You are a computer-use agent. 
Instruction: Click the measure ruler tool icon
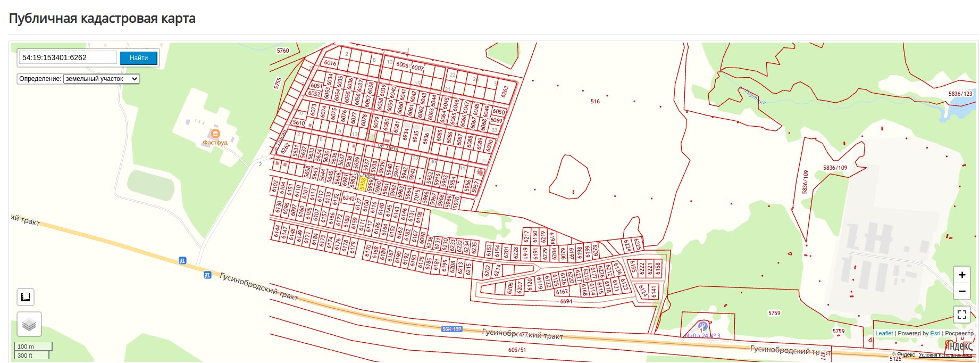click(26, 297)
